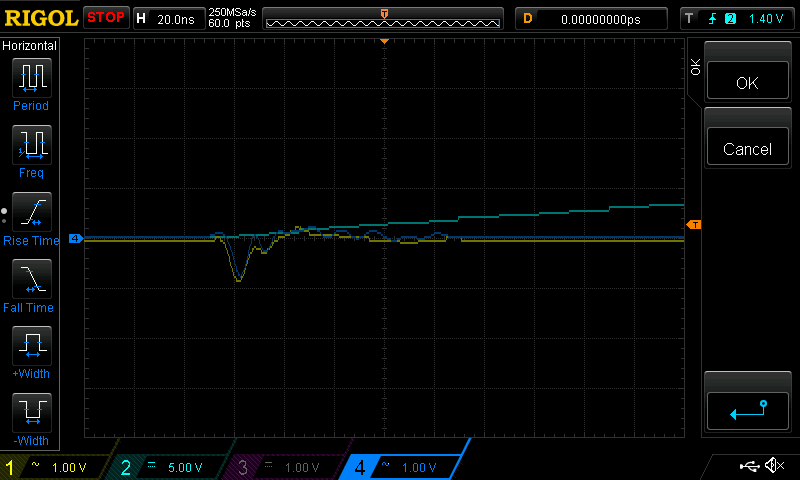Click the Horizontal menu title
The height and width of the screenshot is (480, 800).
(x=29, y=46)
